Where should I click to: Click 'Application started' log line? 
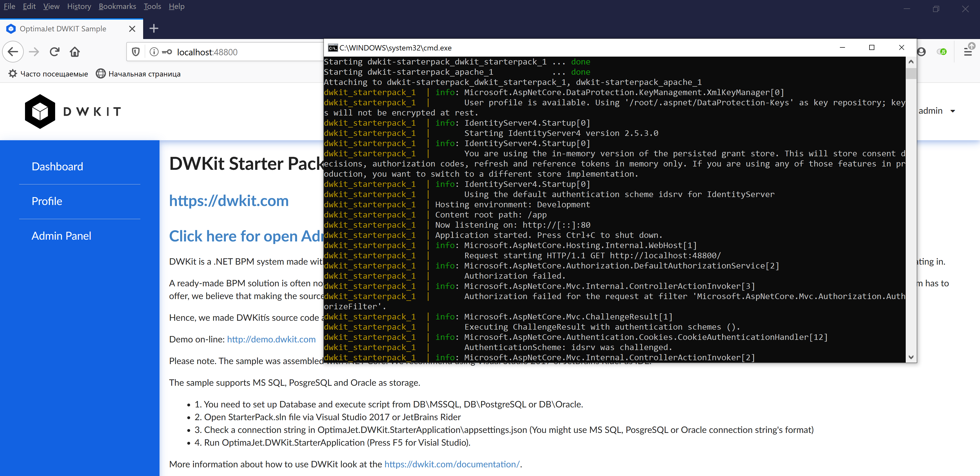point(549,235)
